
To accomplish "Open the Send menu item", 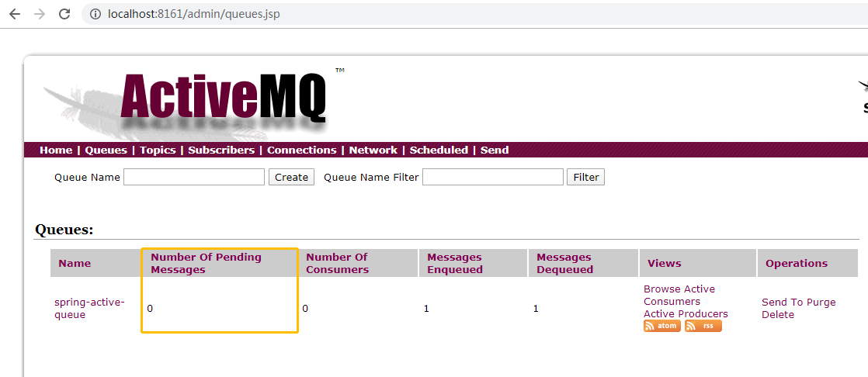I will [495, 150].
